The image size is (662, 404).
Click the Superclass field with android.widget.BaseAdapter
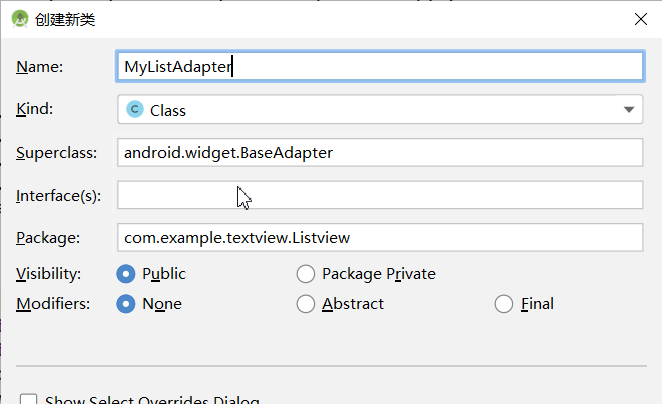[380, 152]
